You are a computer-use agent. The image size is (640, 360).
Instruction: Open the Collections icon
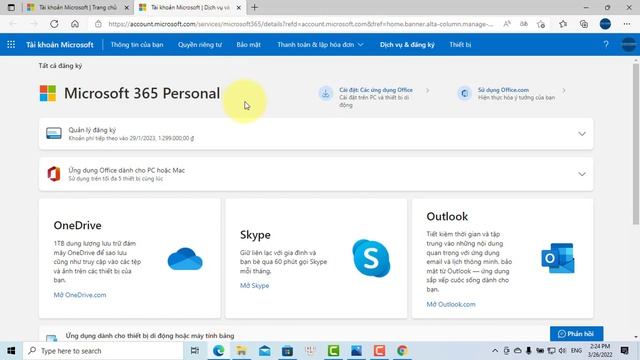click(x=584, y=24)
